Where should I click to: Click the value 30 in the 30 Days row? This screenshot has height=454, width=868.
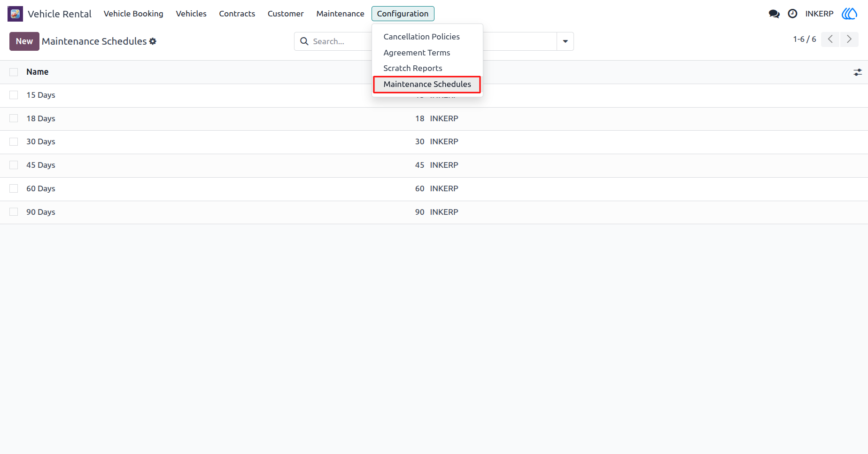(419, 141)
